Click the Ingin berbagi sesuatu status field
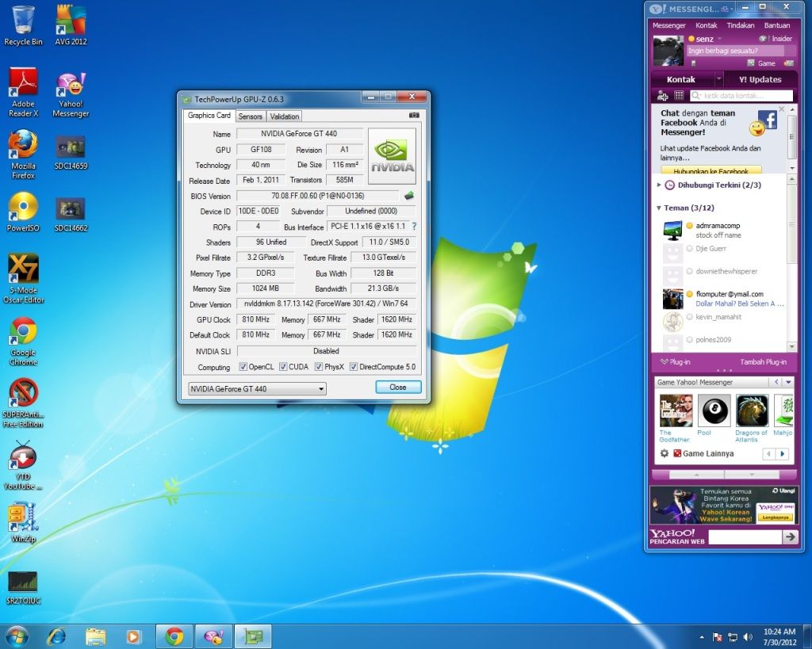 [741, 51]
